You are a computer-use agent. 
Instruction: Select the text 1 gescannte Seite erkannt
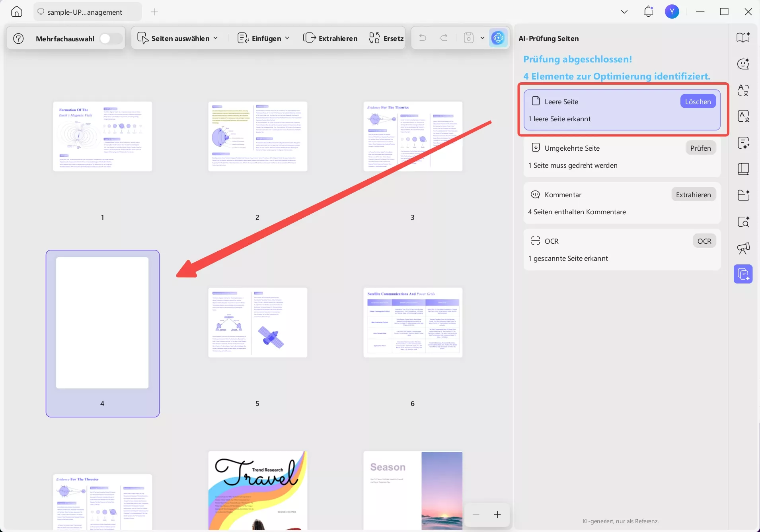click(568, 258)
